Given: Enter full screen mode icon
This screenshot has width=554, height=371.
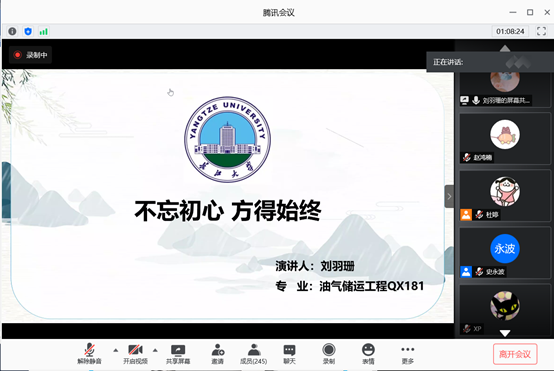Looking at the screenshot, I should [541, 31].
